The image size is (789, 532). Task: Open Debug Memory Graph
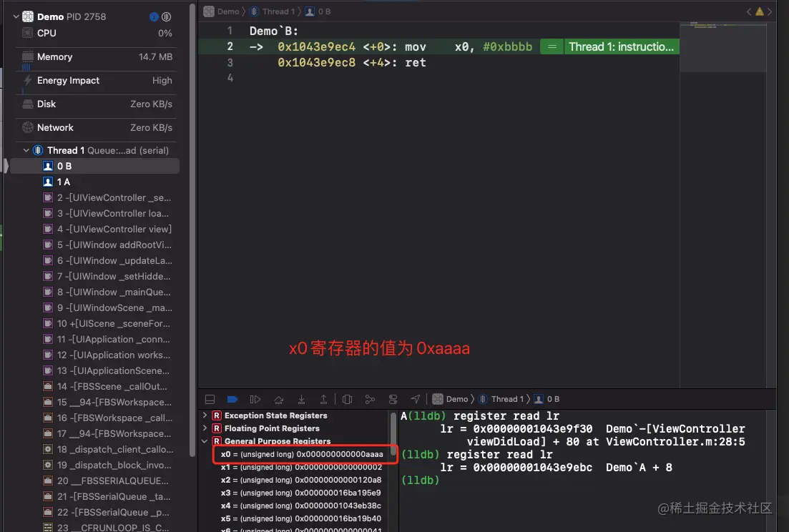(x=370, y=399)
